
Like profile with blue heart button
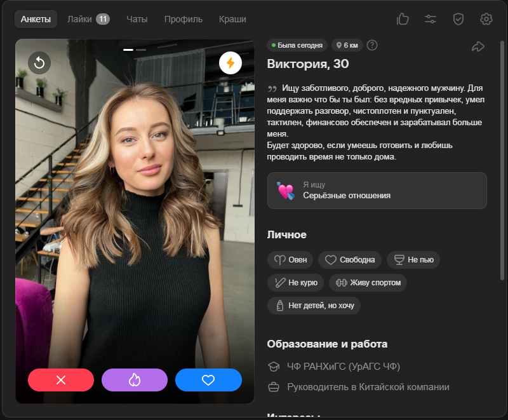click(208, 380)
